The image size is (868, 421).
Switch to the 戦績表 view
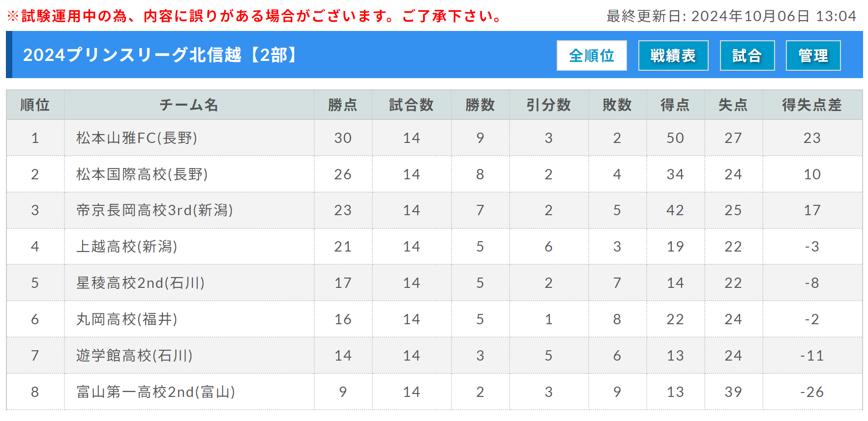click(x=673, y=56)
